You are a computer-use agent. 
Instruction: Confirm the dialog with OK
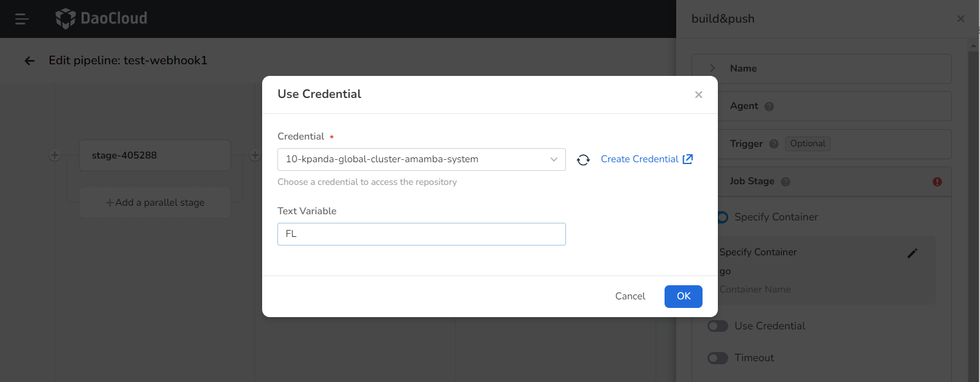pyautogui.click(x=684, y=296)
